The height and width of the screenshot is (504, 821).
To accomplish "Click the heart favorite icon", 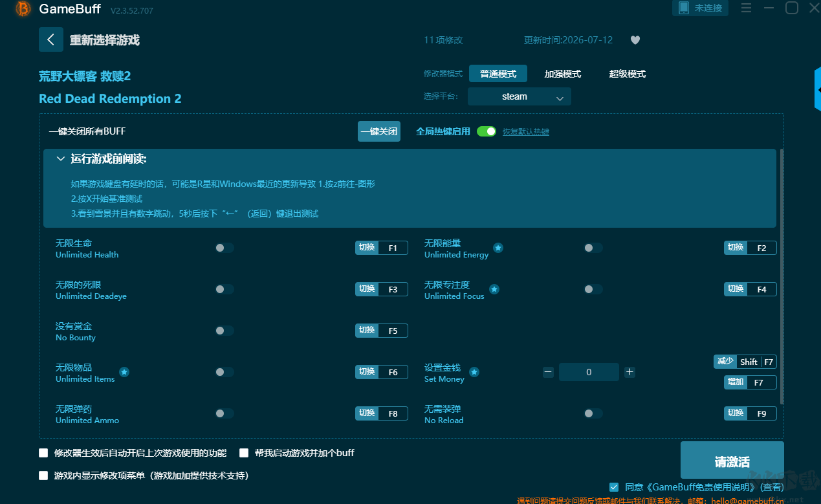I will pos(635,40).
